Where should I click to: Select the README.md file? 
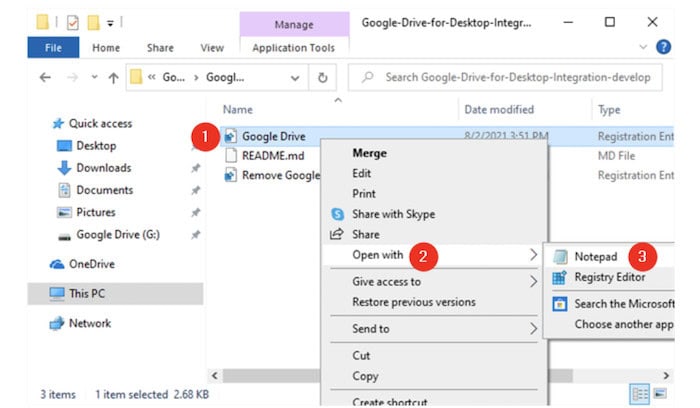point(273,156)
